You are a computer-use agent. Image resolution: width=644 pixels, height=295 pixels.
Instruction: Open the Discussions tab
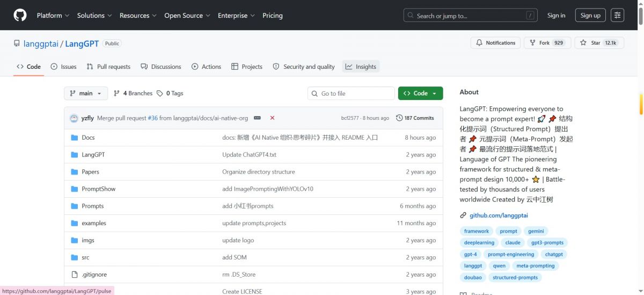tap(161, 67)
